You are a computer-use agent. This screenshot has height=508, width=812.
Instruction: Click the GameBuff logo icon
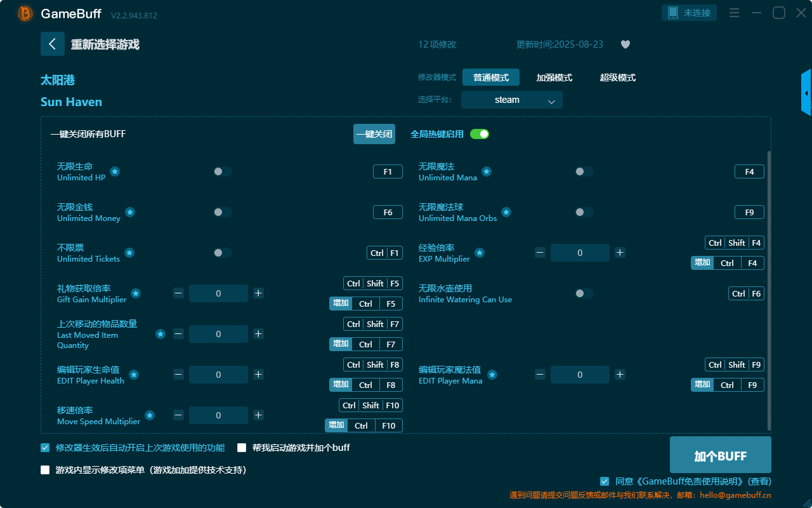(x=25, y=14)
